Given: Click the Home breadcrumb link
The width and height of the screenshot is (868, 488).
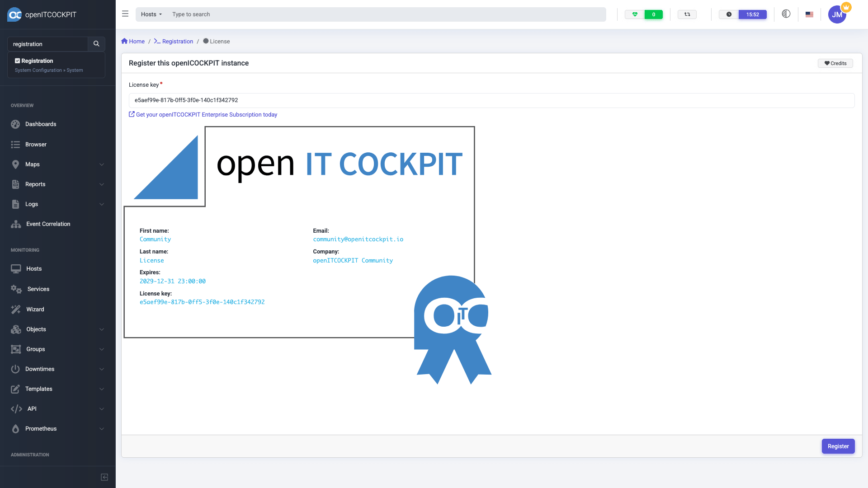Looking at the screenshot, I should (133, 41).
